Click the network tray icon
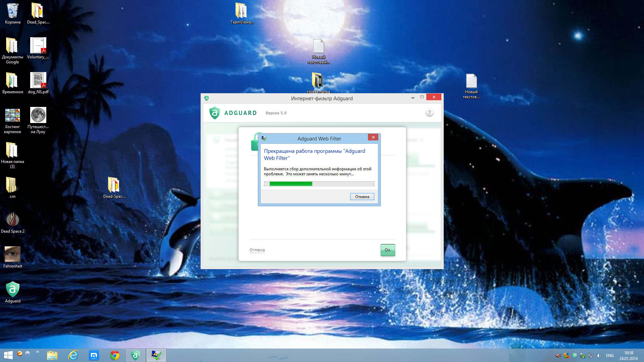This screenshot has width=644, height=362. click(x=591, y=356)
